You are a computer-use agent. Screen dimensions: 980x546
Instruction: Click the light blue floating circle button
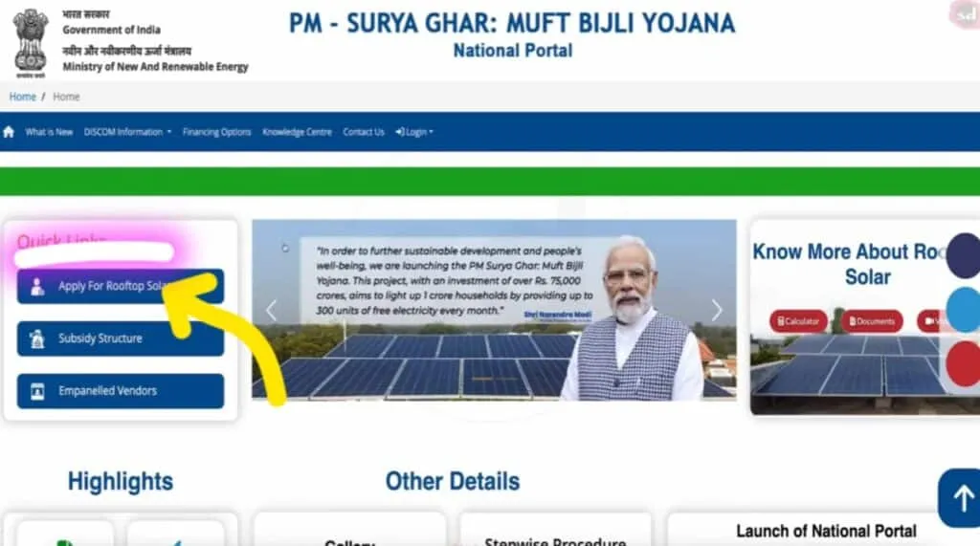[964, 309]
